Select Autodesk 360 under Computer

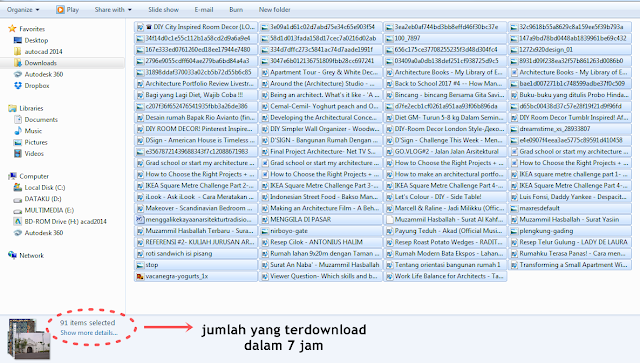(44, 233)
